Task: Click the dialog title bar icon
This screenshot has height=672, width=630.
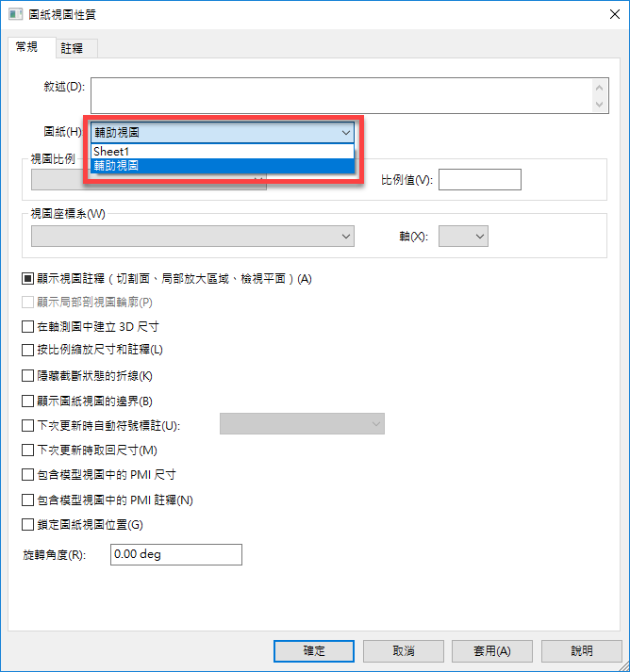Action: [x=15, y=14]
